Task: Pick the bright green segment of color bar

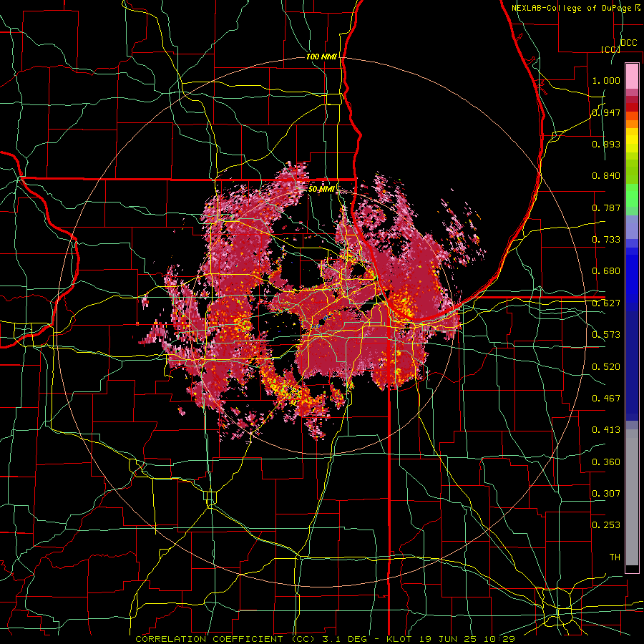Action: point(632,195)
